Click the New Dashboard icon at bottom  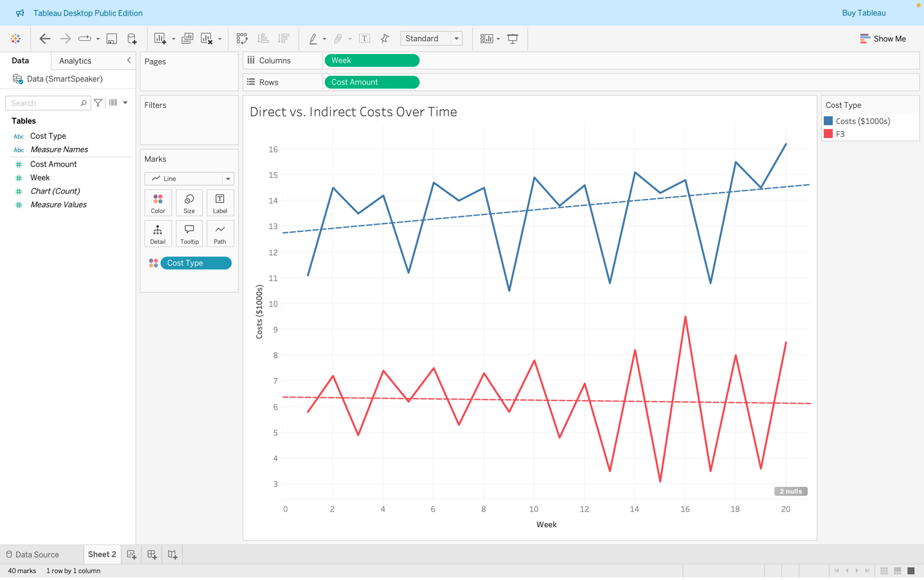click(x=152, y=555)
